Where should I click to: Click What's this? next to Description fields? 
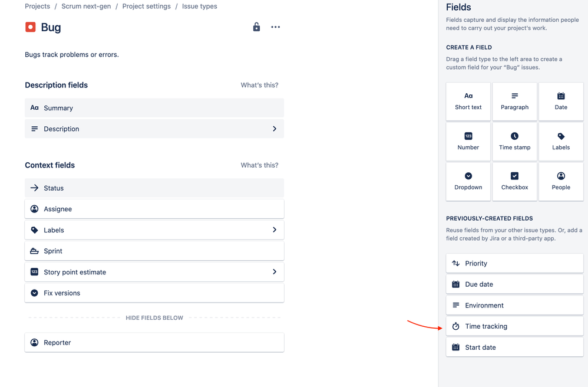tap(259, 85)
